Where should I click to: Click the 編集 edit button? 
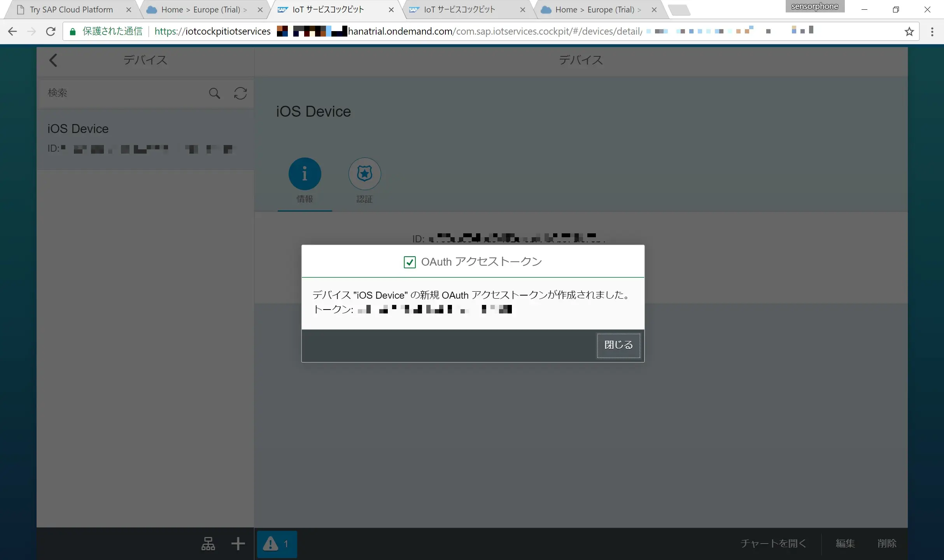point(846,544)
